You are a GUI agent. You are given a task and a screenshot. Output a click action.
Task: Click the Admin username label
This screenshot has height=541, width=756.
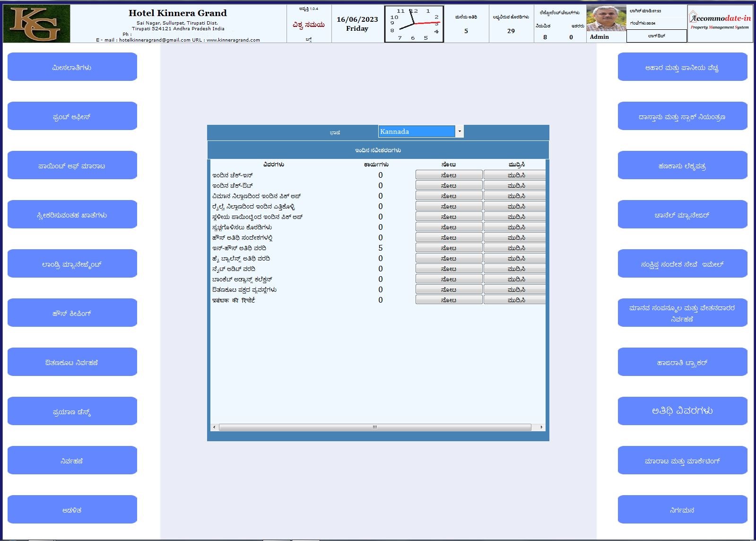600,36
